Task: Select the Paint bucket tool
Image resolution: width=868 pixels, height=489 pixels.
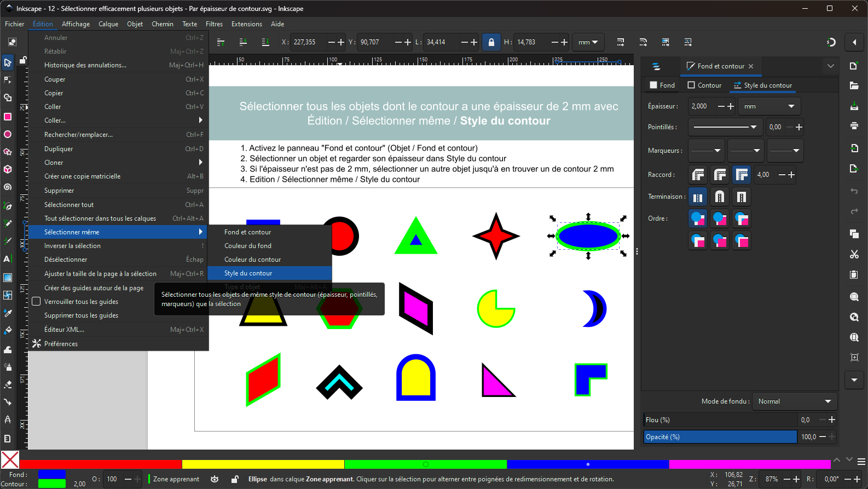Action: tap(8, 331)
